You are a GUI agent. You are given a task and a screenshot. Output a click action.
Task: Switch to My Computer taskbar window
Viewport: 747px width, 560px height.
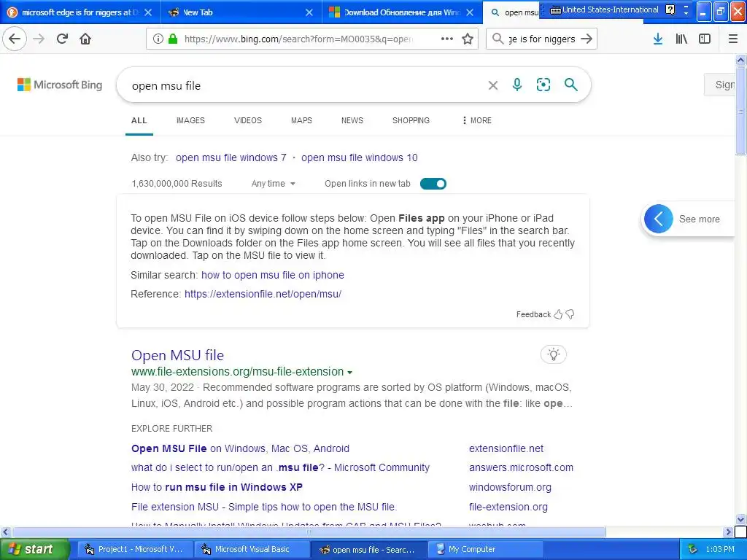point(485,549)
